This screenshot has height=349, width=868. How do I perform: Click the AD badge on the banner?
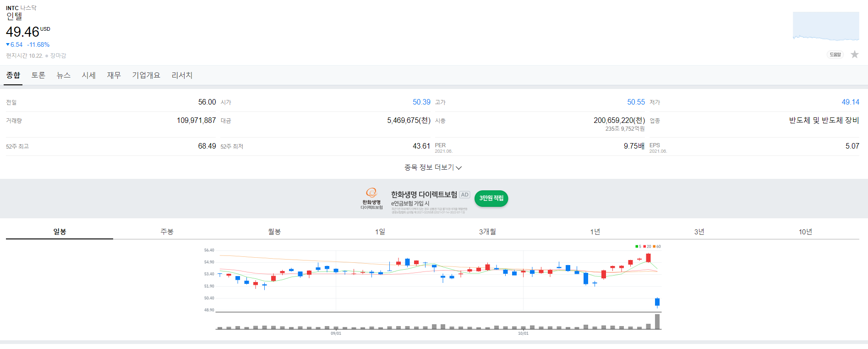[x=464, y=195]
